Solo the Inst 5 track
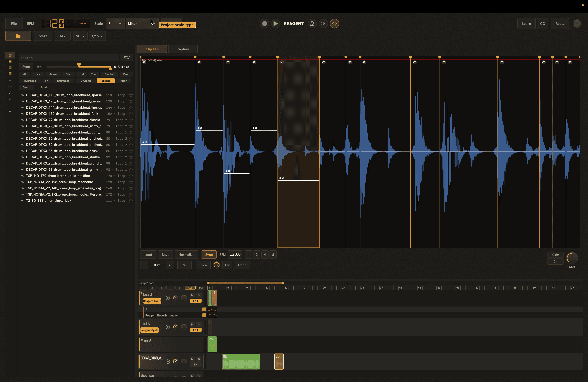 (199, 324)
